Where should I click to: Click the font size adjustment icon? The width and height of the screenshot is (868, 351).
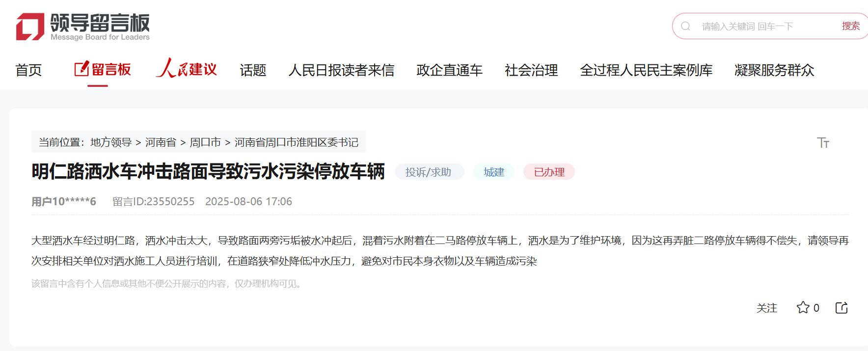point(823,143)
